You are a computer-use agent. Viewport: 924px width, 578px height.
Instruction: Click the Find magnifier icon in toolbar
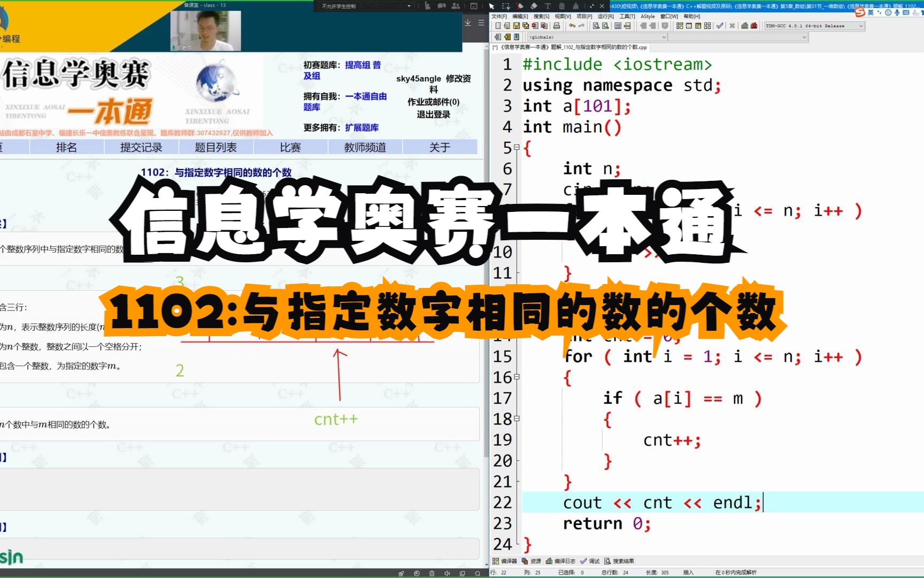596,26
